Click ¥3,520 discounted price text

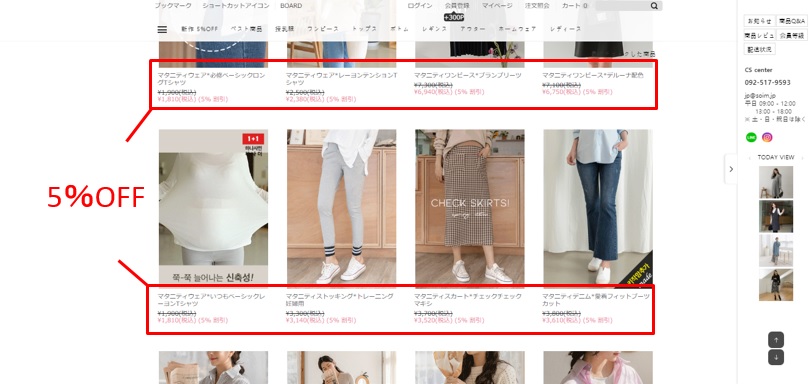(449, 320)
